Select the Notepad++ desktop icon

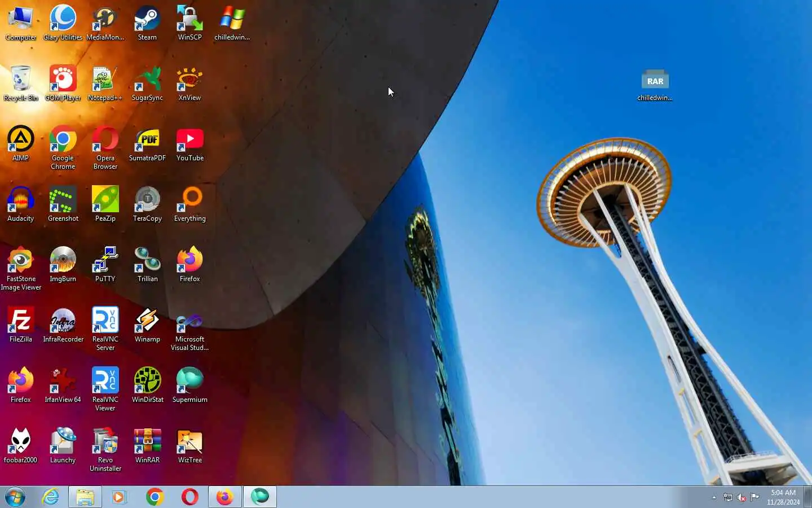[105, 83]
